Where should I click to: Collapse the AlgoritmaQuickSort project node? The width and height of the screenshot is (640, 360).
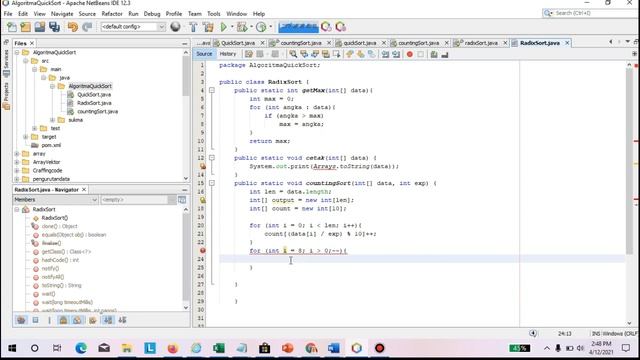click(x=17, y=52)
